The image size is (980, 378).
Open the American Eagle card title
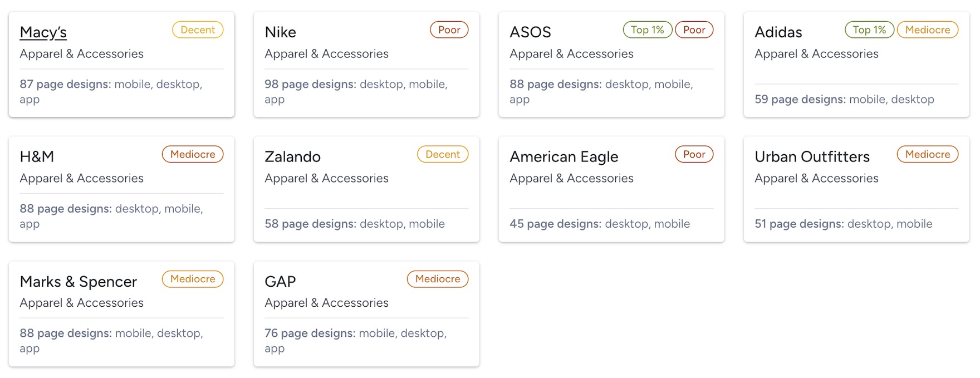tap(563, 157)
